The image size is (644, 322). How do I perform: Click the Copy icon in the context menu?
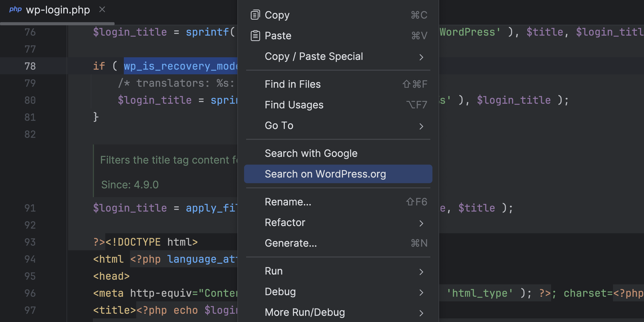(255, 14)
